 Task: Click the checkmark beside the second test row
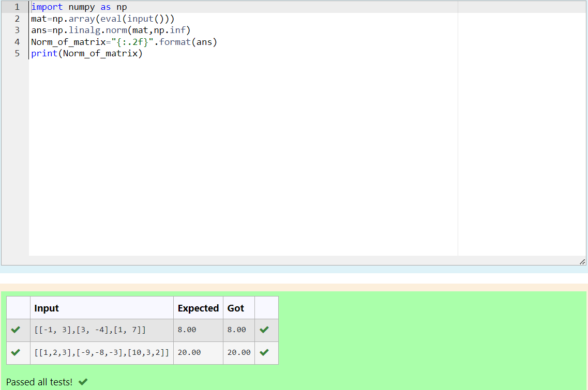pyautogui.click(x=17, y=352)
